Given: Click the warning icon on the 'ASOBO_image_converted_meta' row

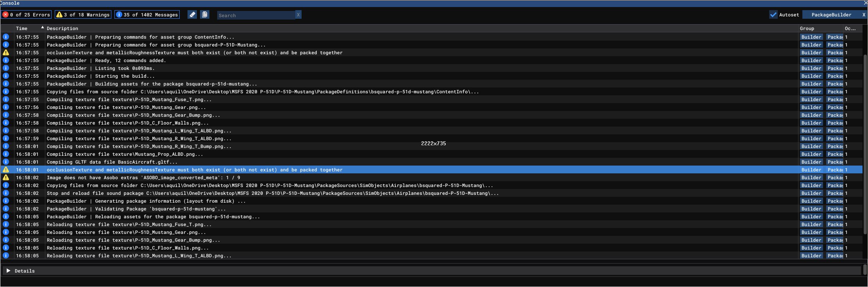Looking at the screenshot, I should pyautogui.click(x=6, y=177).
